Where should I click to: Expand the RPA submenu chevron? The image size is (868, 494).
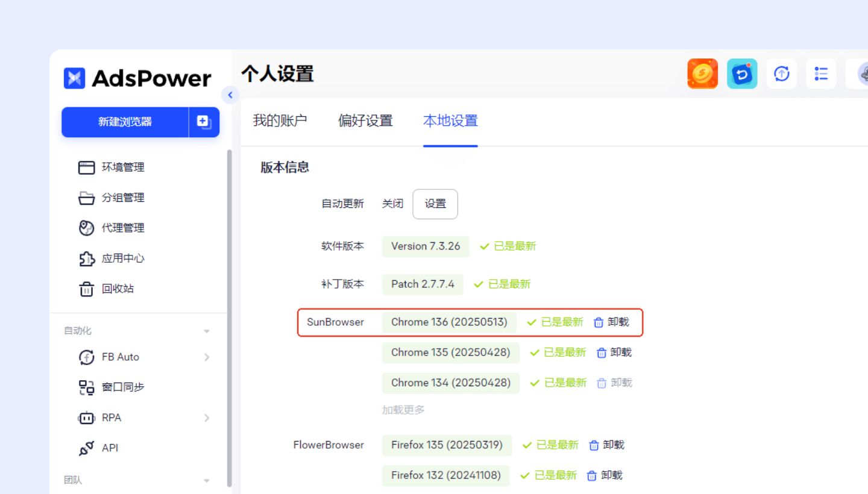tap(207, 417)
